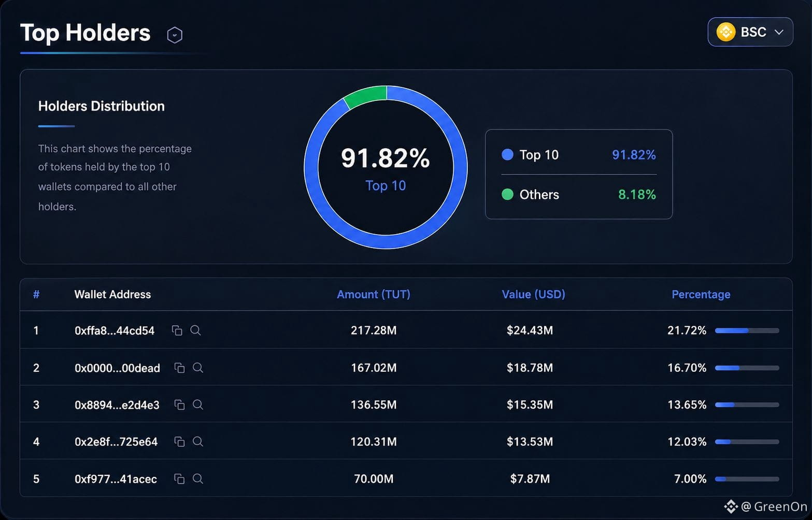Click the $13.53M value cell
812x520 pixels.
(530, 441)
